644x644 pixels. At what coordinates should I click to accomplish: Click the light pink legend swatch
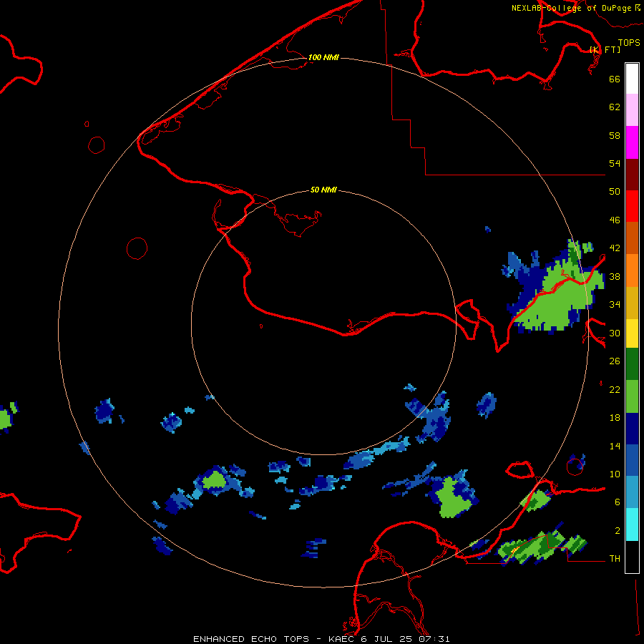(632, 110)
